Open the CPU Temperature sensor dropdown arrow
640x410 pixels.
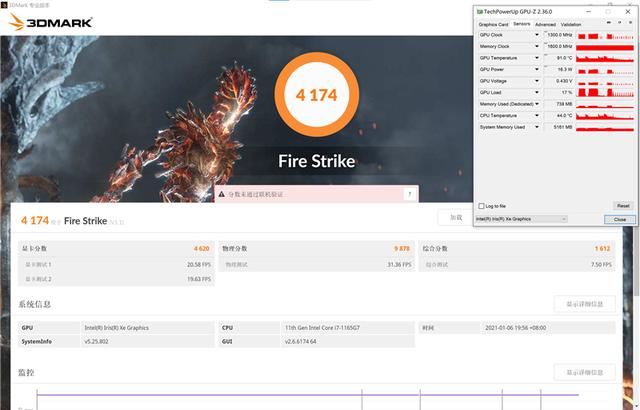tap(537, 115)
